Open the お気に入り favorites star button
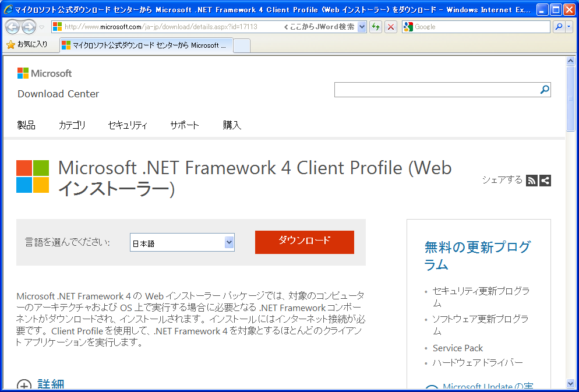This screenshot has height=392, width=579. tap(27, 45)
